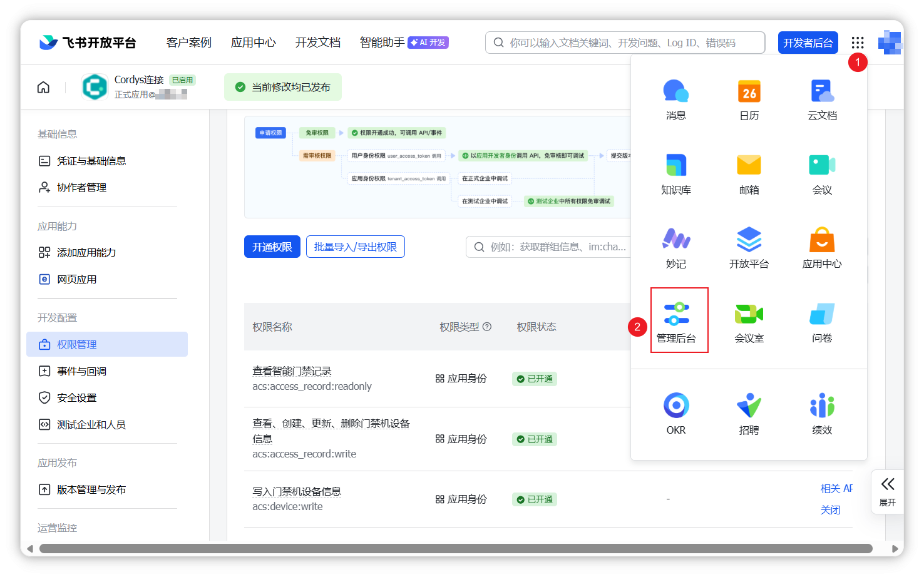Select 安全设置 in the sidebar
Image resolution: width=924 pixels, height=577 pixels.
pos(77,397)
